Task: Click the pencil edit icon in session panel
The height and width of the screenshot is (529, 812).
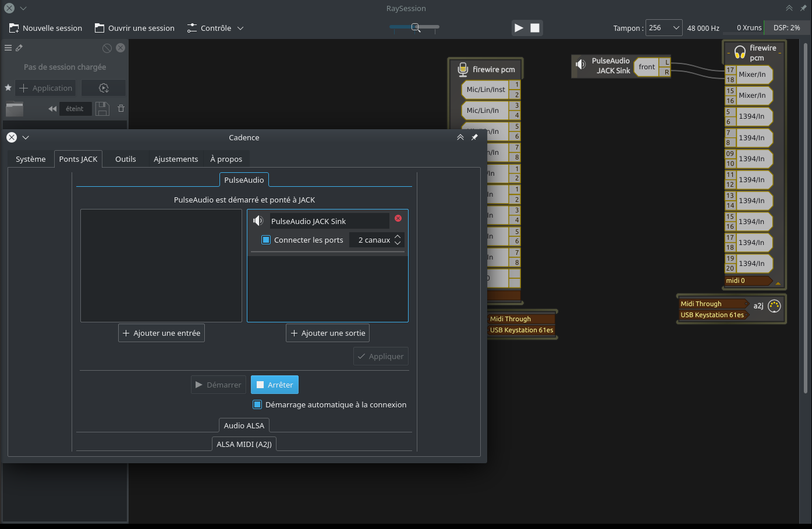Action: tap(19, 48)
